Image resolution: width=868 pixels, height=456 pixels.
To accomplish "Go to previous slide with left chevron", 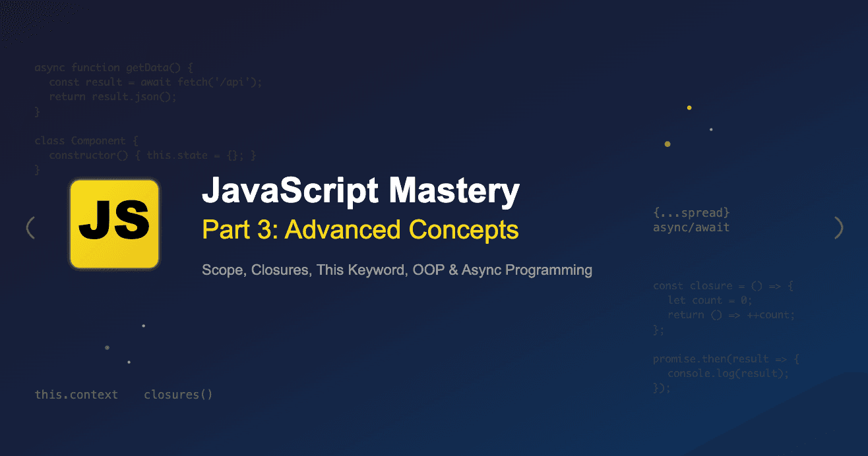I will click(x=30, y=227).
